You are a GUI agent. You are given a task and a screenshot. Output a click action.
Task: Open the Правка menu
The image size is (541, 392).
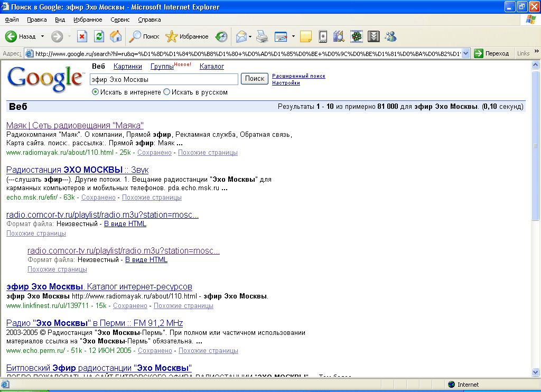coord(37,20)
